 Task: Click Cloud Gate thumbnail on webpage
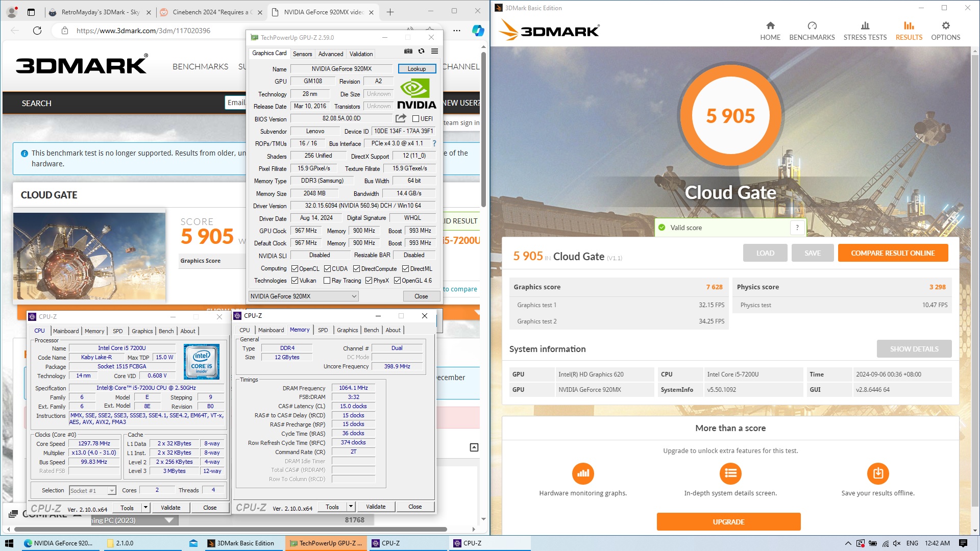tap(89, 256)
